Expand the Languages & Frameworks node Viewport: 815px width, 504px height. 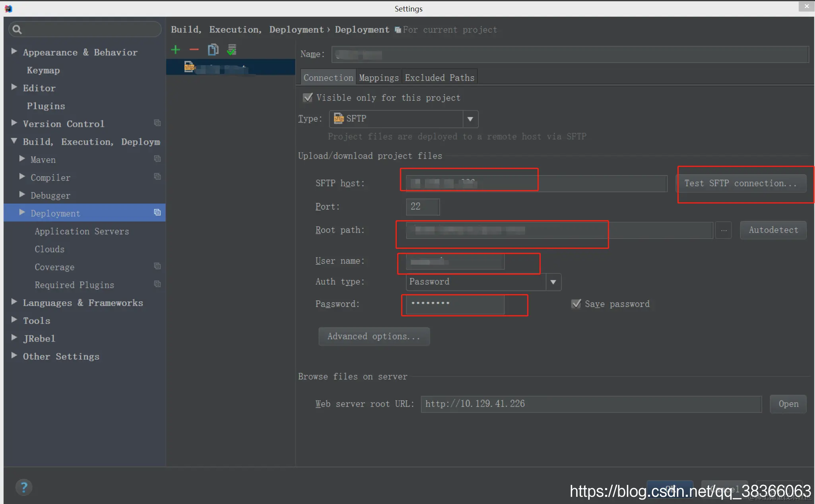point(14,302)
